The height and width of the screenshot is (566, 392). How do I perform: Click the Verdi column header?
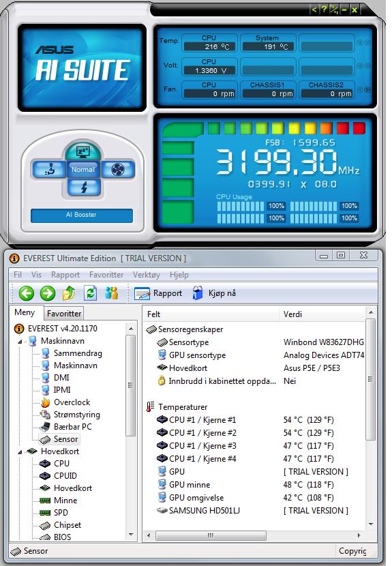tap(322, 314)
